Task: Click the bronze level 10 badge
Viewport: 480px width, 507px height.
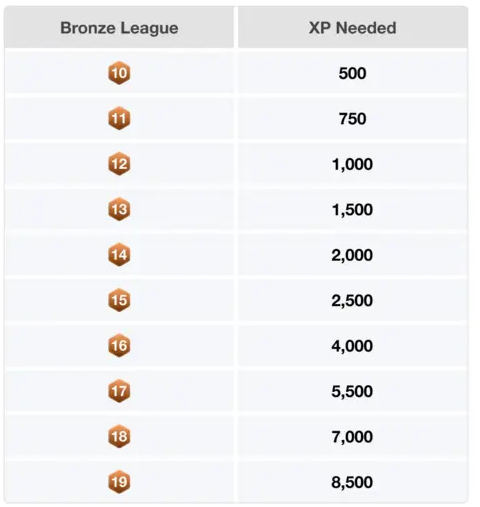Action: pyautogui.click(x=119, y=73)
